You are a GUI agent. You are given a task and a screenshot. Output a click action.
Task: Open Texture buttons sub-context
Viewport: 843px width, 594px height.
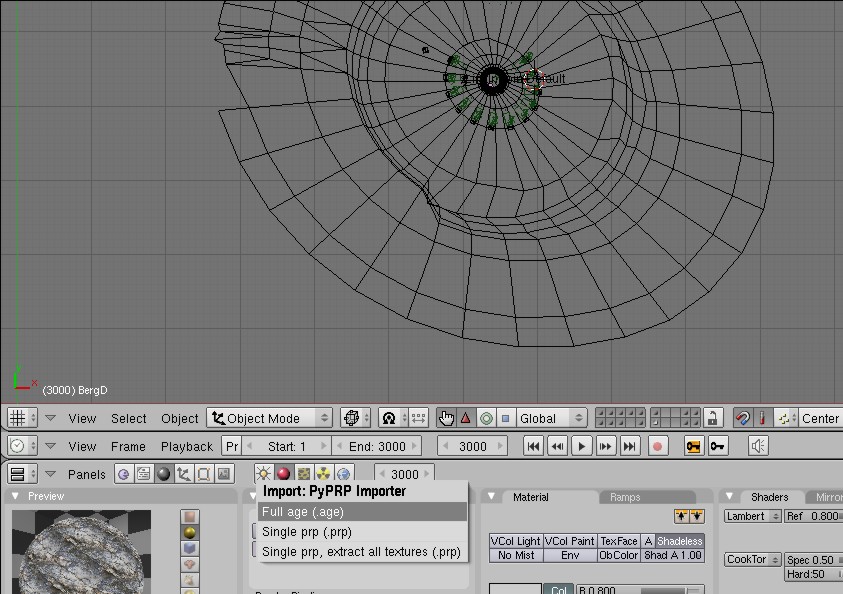coord(303,474)
